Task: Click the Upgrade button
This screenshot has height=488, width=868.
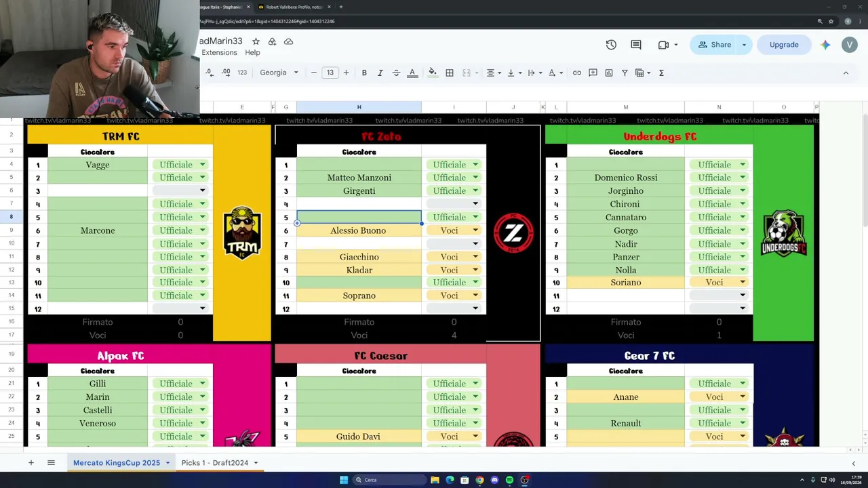Action: point(784,45)
